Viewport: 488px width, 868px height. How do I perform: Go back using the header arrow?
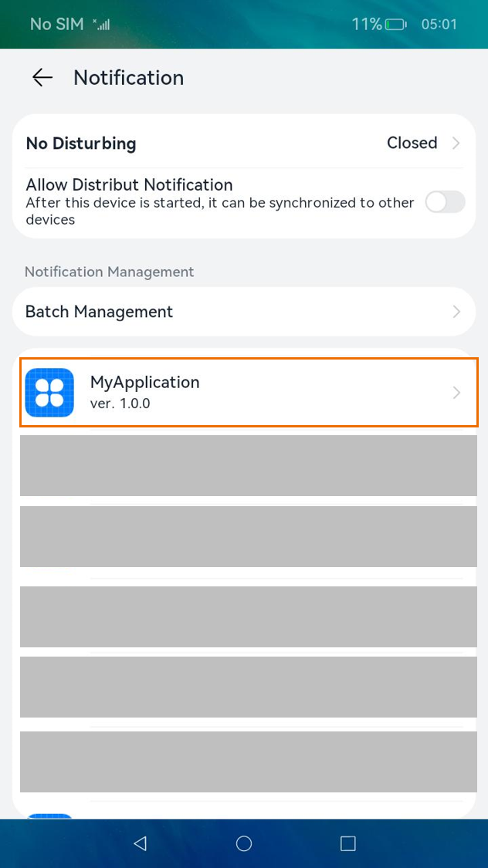tap(42, 77)
